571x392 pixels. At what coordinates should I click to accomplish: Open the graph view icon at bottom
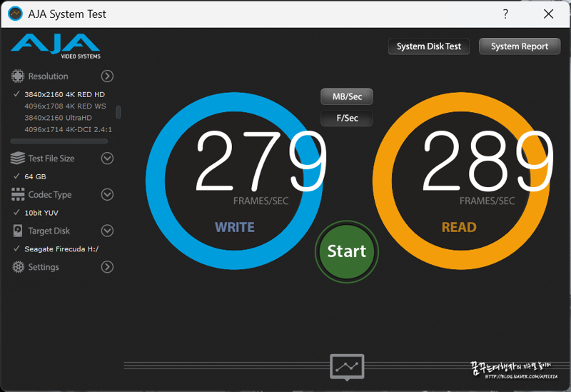(x=347, y=367)
